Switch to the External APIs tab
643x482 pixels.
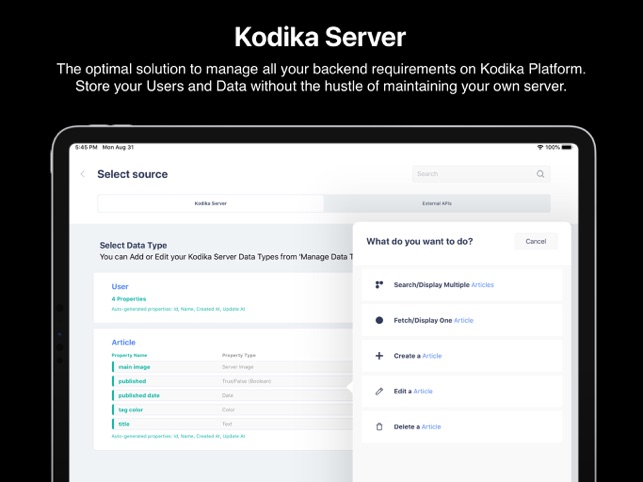pos(437,203)
